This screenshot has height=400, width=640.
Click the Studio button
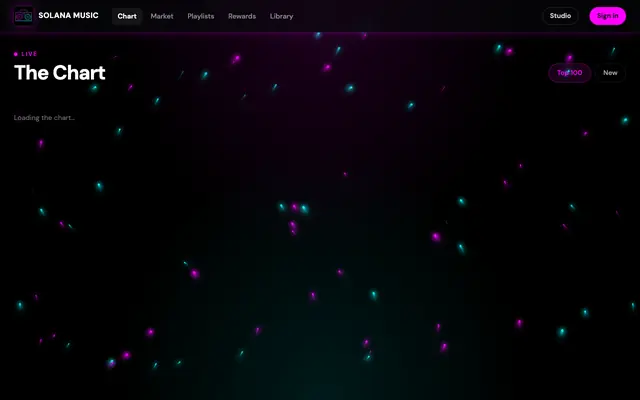coord(560,16)
